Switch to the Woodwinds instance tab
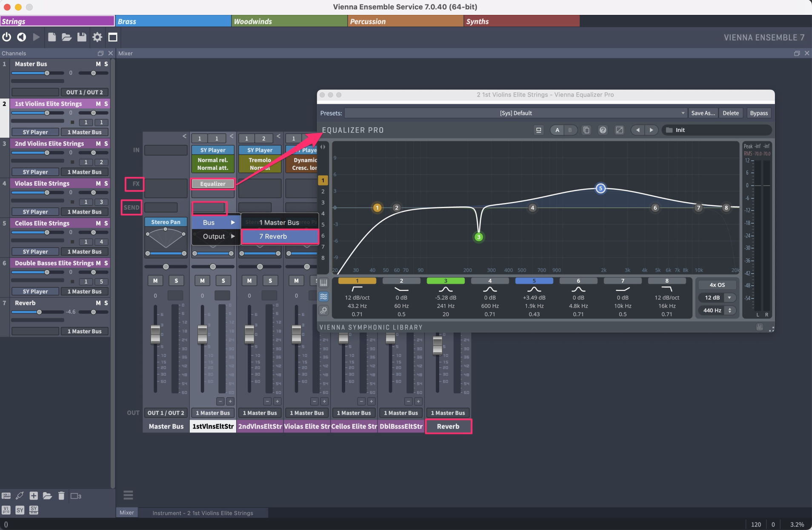The image size is (812, 530). 289,21
